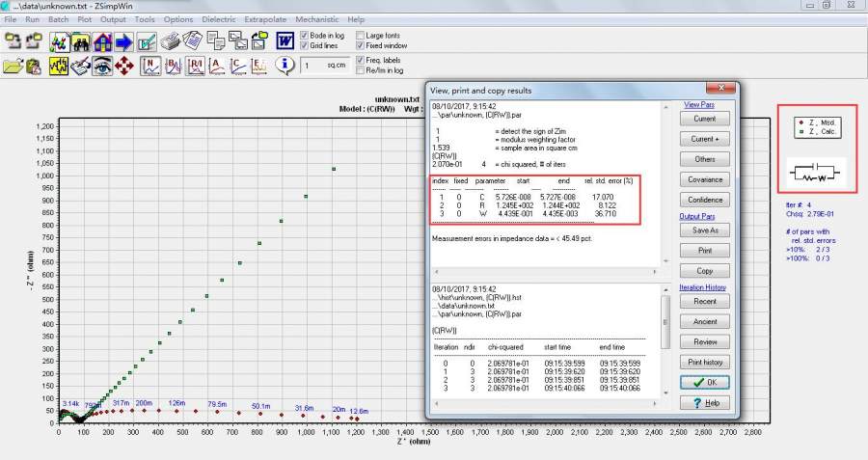The image size is (868, 460).
Task: Click the info speech-bubble icon
Action: click(x=285, y=66)
